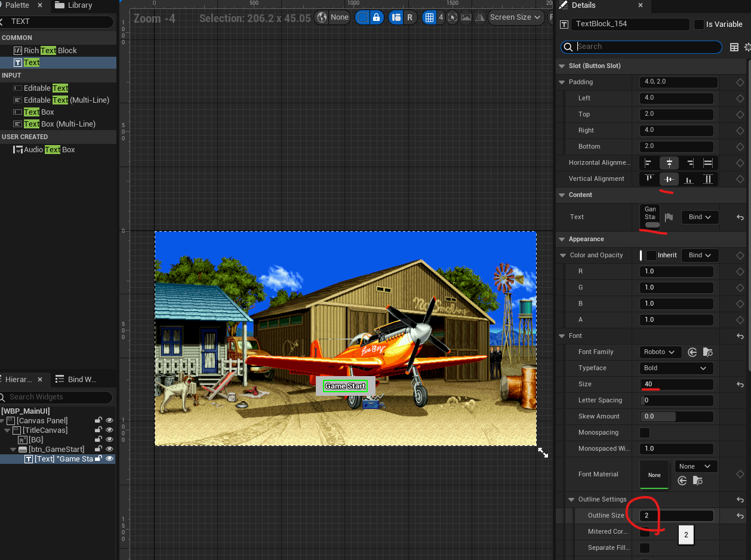Select center vertical alignment
The height and width of the screenshot is (560, 751).
pos(669,179)
